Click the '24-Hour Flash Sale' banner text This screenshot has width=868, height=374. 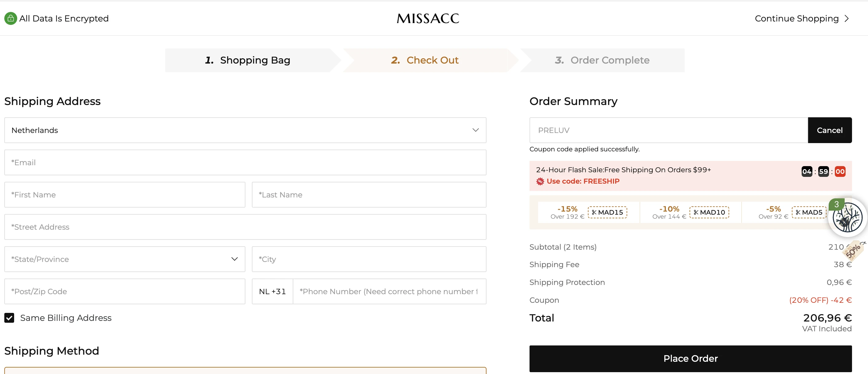tap(624, 170)
